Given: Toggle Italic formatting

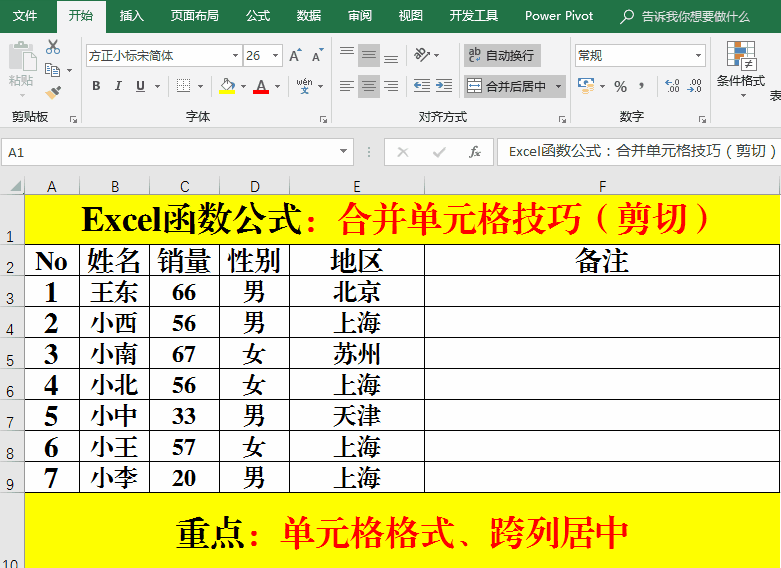Looking at the screenshot, I should tap(118, 87).
